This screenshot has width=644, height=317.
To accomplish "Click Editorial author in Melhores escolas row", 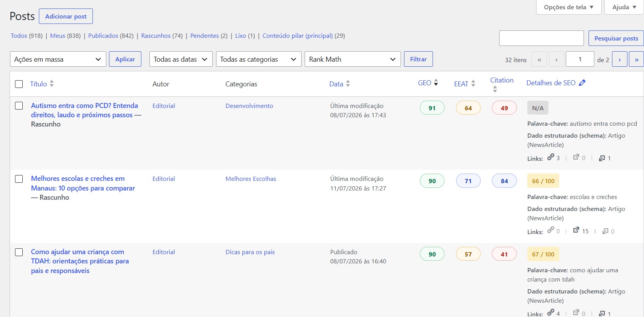I will click(164, 179).
